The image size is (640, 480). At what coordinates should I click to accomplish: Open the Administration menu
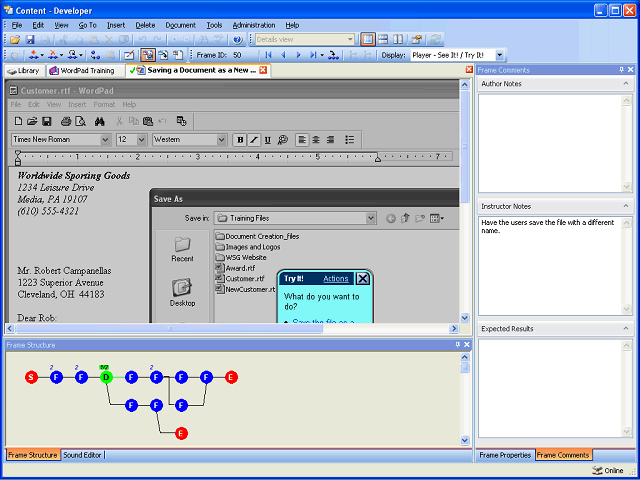tap(254, 25)
